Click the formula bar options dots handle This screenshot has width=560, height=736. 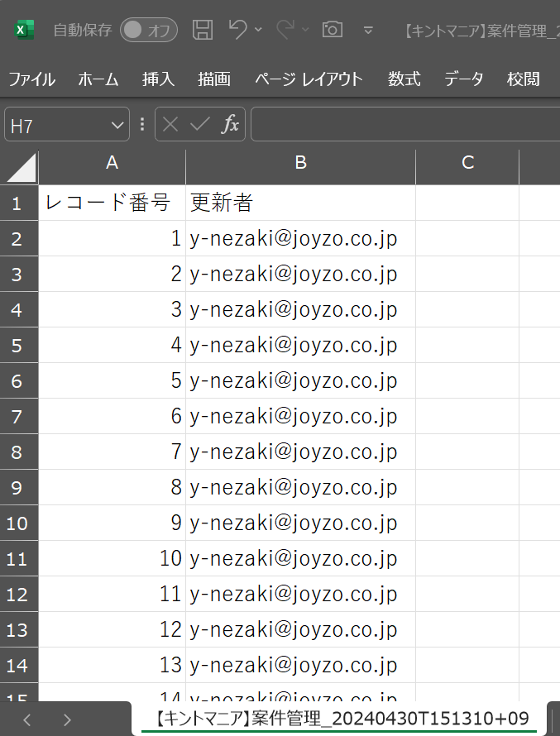click(x=142, y=124)
